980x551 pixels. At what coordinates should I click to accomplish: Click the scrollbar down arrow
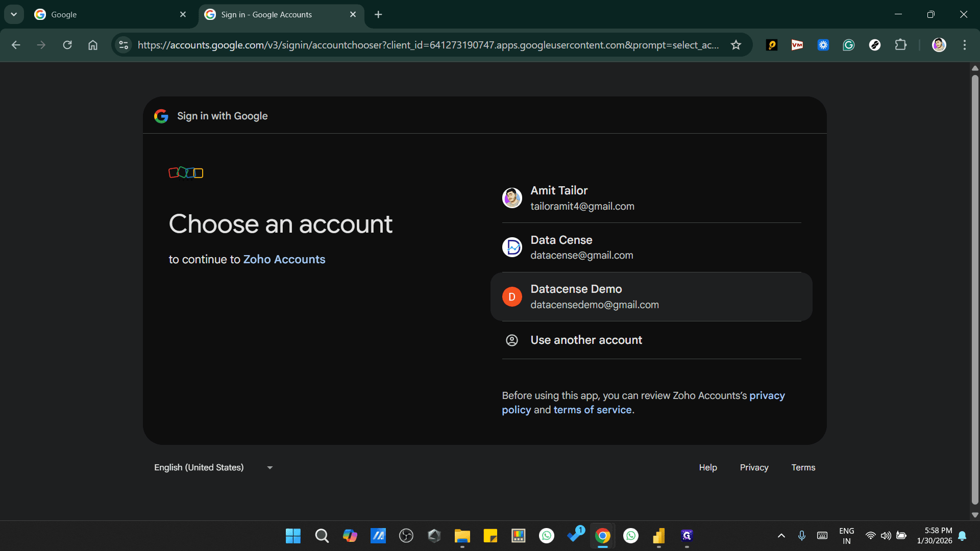[975, 515]
